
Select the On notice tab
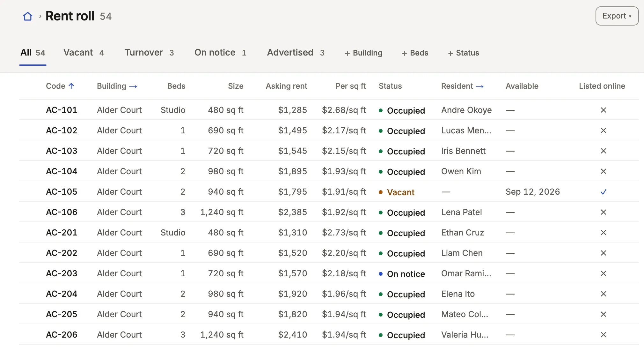click(220, 53)
